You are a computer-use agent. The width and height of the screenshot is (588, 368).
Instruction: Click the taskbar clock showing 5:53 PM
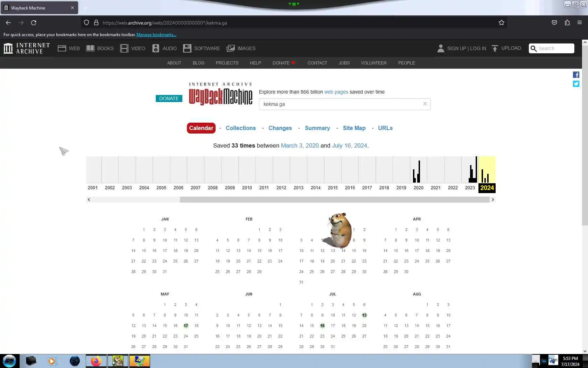click(570, 361)
